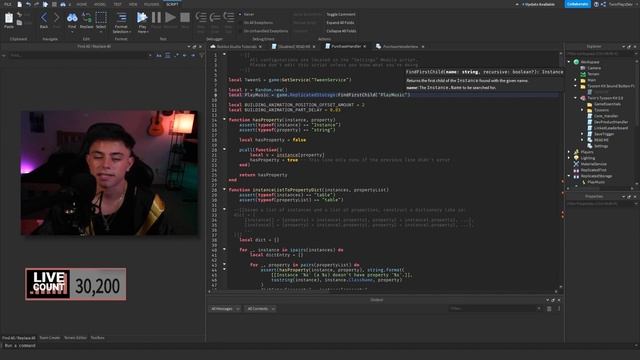Click the grey Resume play arrow
The image size is (640, 360).
click(171, 17)
